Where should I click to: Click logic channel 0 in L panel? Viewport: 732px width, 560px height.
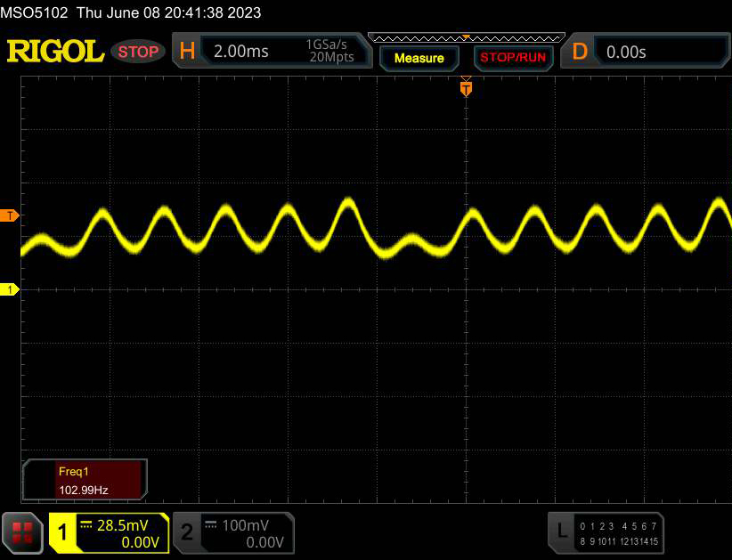582,526
